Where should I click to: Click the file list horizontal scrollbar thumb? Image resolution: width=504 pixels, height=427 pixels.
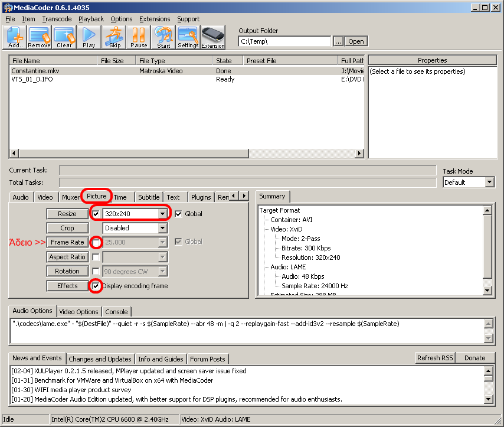134,153
